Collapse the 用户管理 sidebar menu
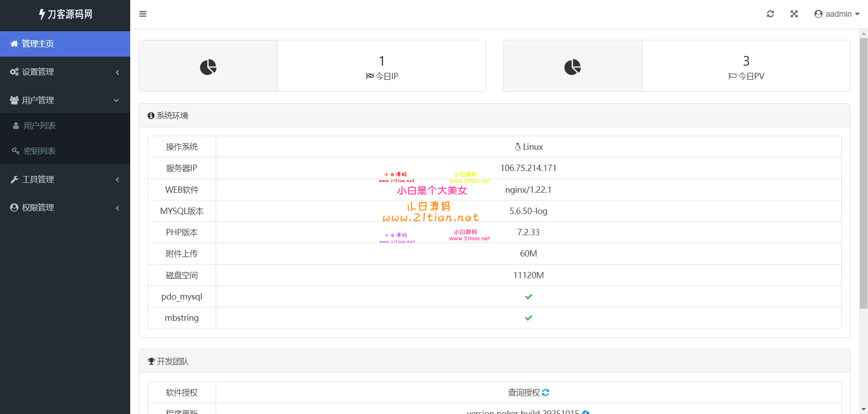The width and height of the screenshot is (868, 414). [x=65, y=100]
